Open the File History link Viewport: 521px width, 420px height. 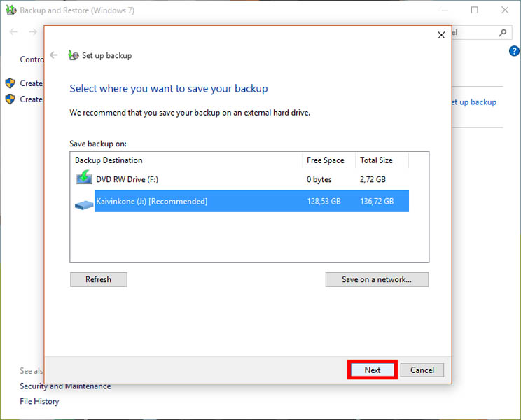pyautogui.click(x=39, y=402)
